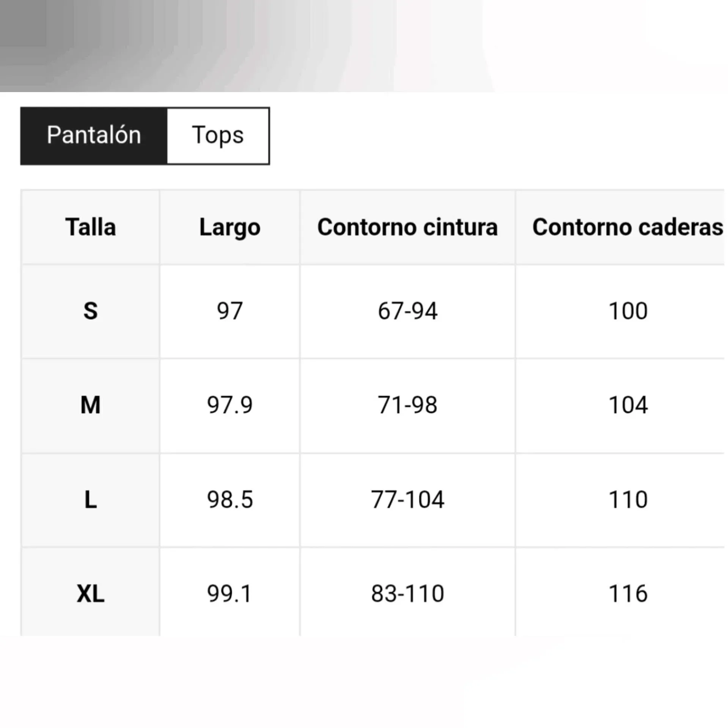728x728 pixels.
Task: Click the 98.5 length cell
Action: pos(230,499)
